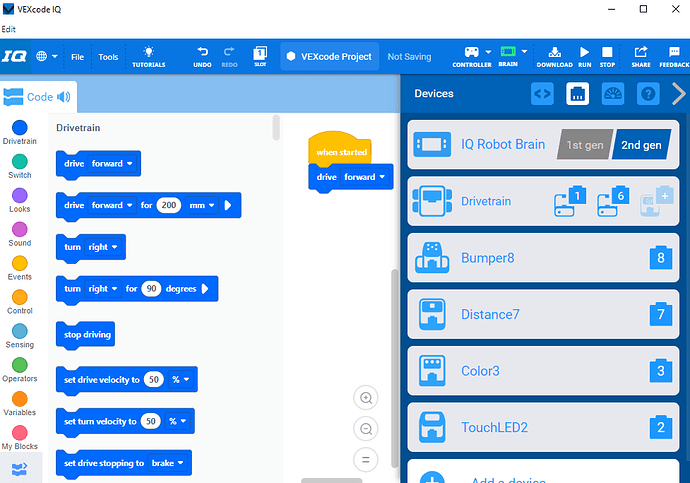
Task: Click Add a device
Action: [x=543, y=472]
